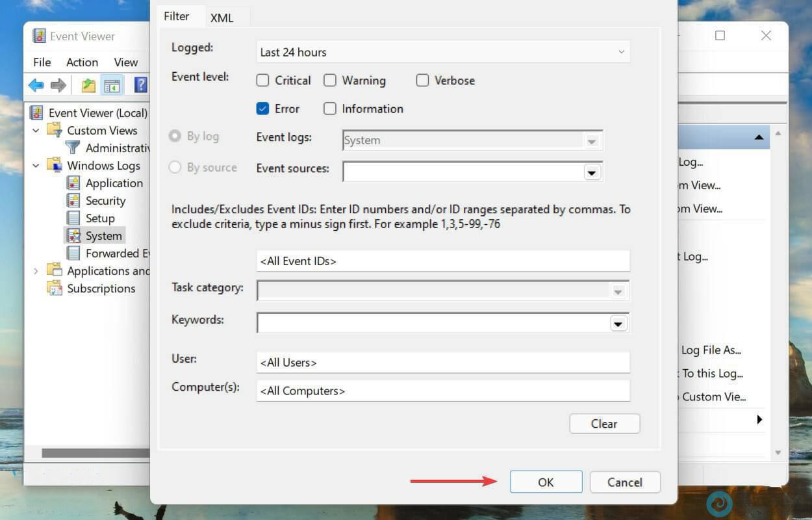812x520 pixels.
Task: Click the Up One Level folder icon
Action: 88,85
